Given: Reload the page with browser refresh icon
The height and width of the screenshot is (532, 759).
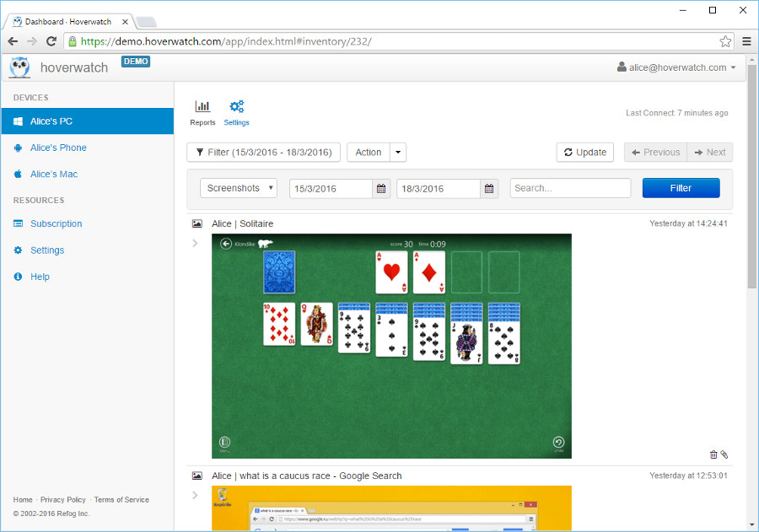Looking at the screenshot, I should pos(51,41).
